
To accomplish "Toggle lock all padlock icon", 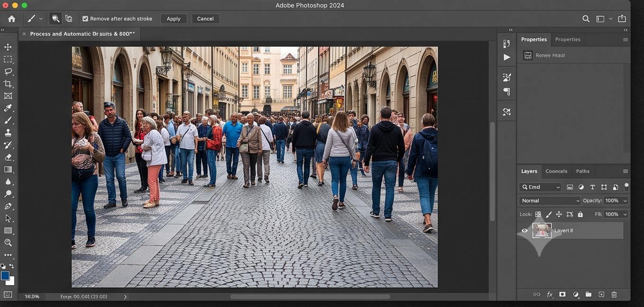I will pos(580,214).
